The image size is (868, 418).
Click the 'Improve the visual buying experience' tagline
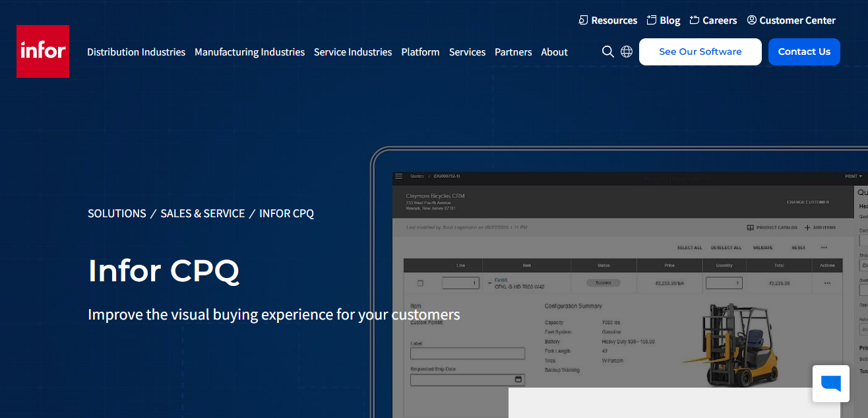[x=274, y=314]
